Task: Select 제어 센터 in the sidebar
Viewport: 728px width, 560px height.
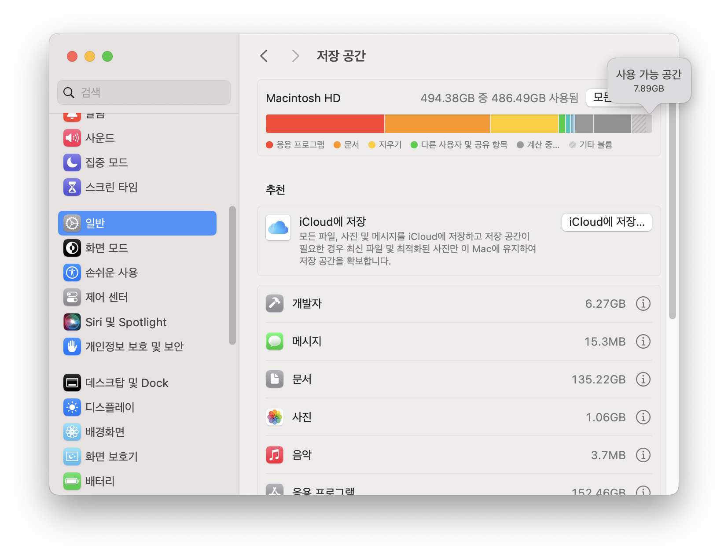Action: 137,297
